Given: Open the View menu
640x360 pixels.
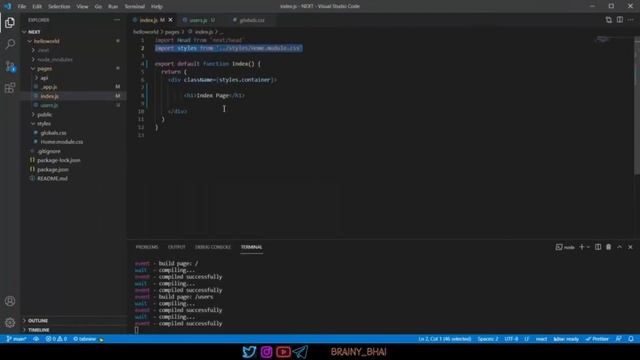Looking at the screenshot, I should (x=82, y=7).
